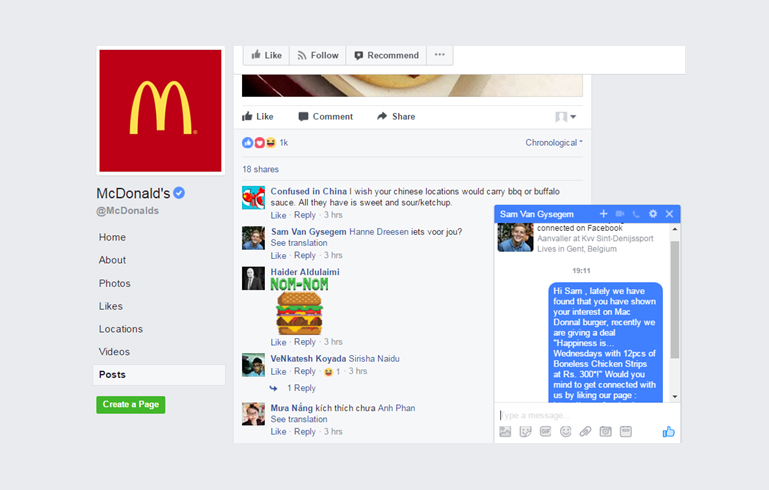Click See translation under Sam's comment
The height and width of the screenshot is (490, 769).
(299, 243)
